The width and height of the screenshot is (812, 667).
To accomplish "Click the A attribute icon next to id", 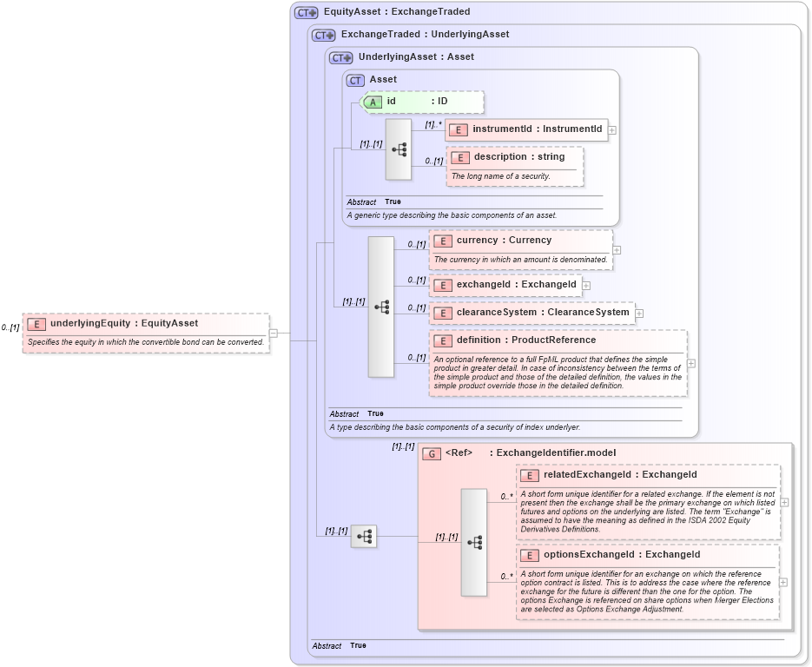I will 373,102.
